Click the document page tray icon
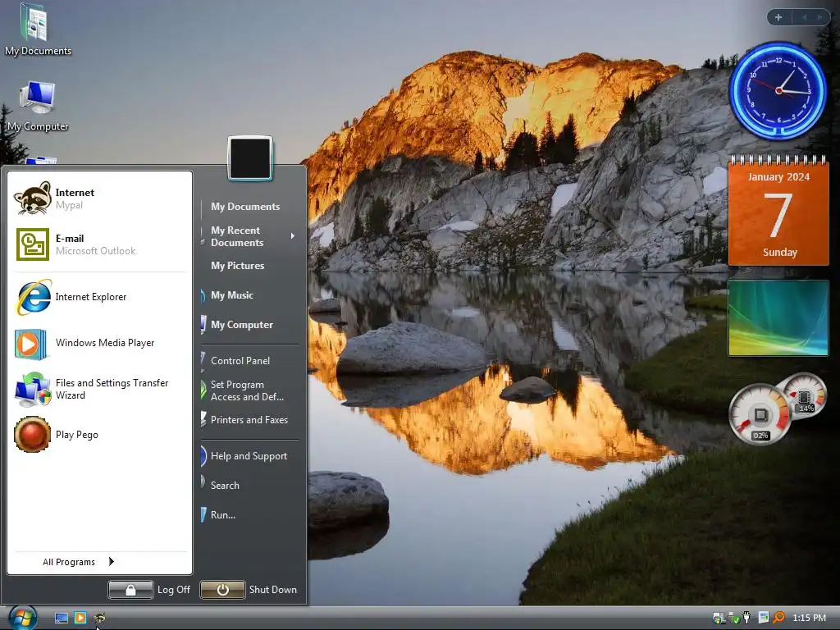The height and width of the screenshot is (630, 840). click(764, 618)
